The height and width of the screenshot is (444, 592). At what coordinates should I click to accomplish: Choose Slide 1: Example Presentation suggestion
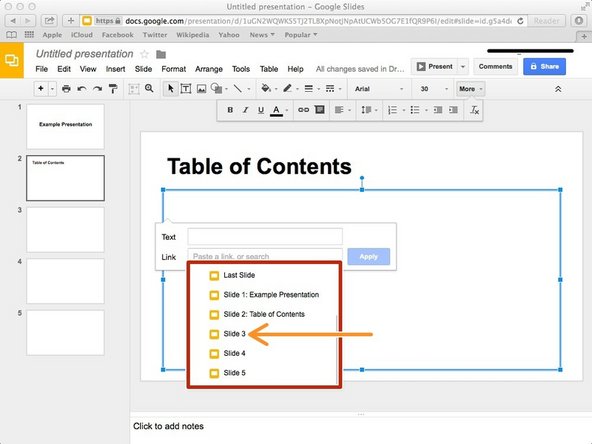tap(263, 294)
